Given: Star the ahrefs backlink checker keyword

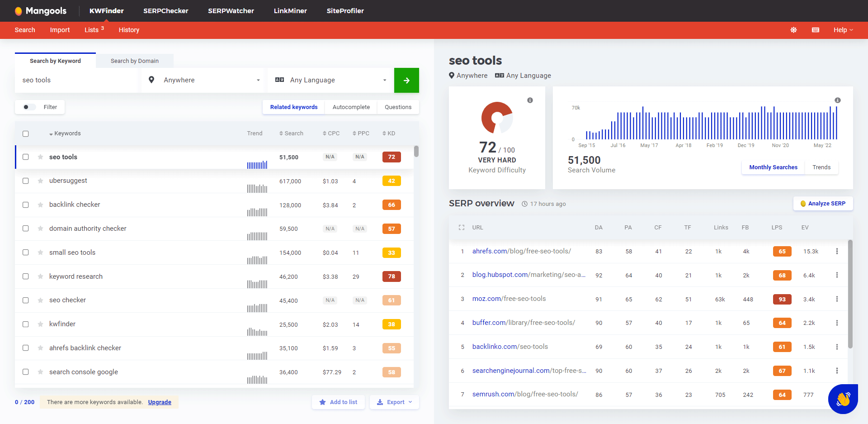Looking at the screenshot, I should click(40, 348).
